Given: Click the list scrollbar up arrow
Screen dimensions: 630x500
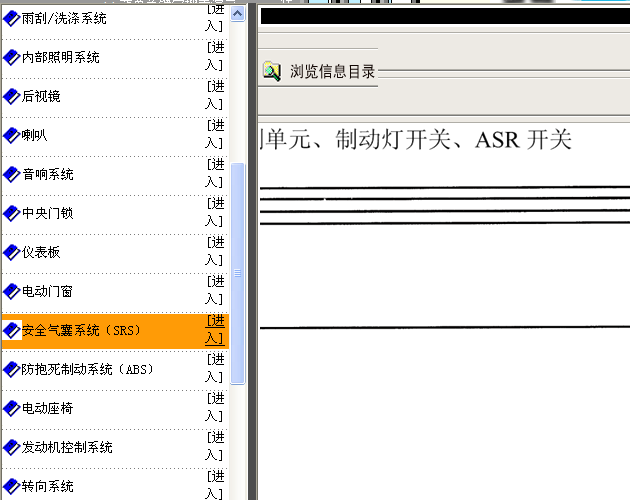Looking at the screenshot, I should coord(237,14).
